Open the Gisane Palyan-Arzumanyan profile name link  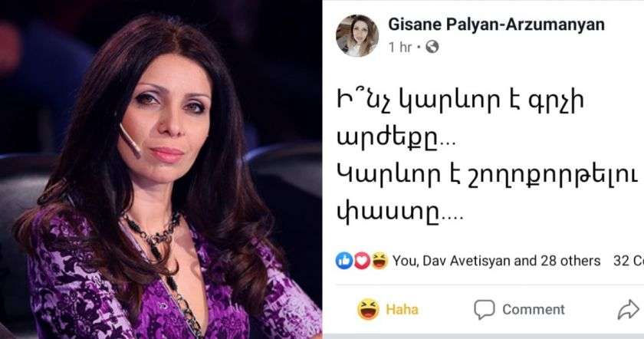click(x=496, y=25)
